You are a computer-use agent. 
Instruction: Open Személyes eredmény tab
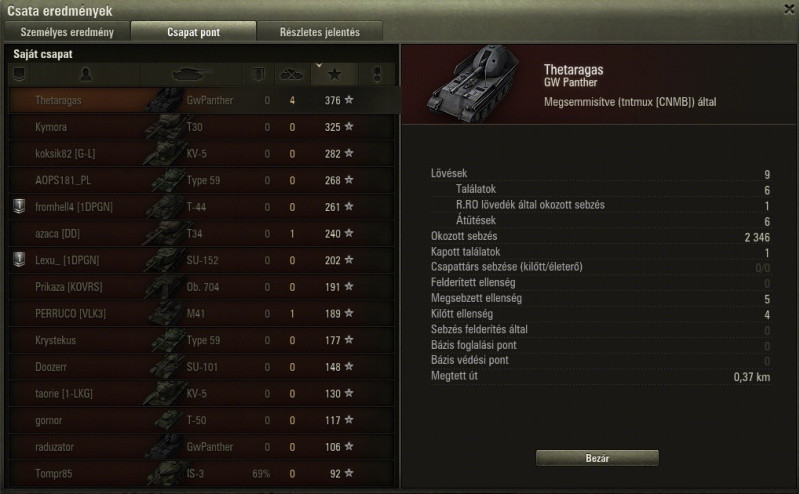(67, 32)
